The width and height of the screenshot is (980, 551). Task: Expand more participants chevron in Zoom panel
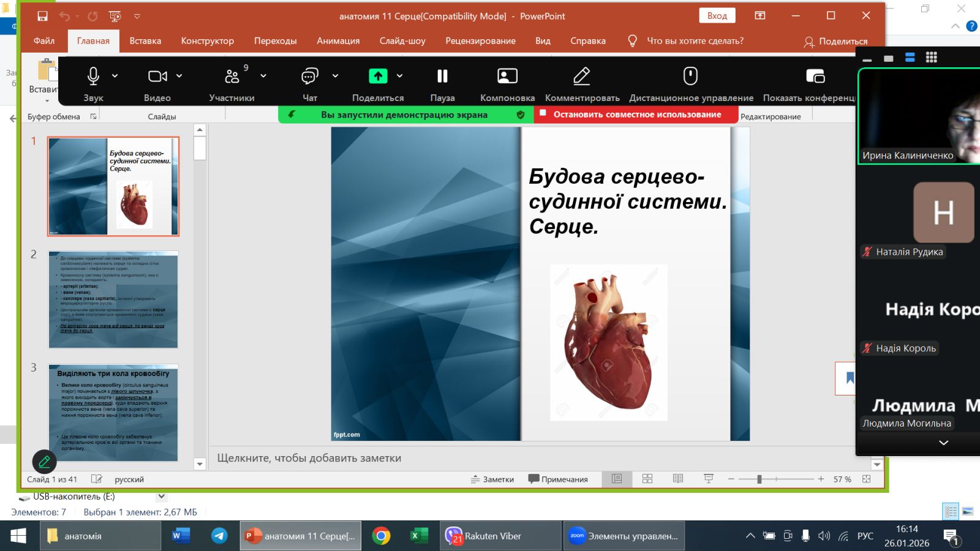coord(943,443)
